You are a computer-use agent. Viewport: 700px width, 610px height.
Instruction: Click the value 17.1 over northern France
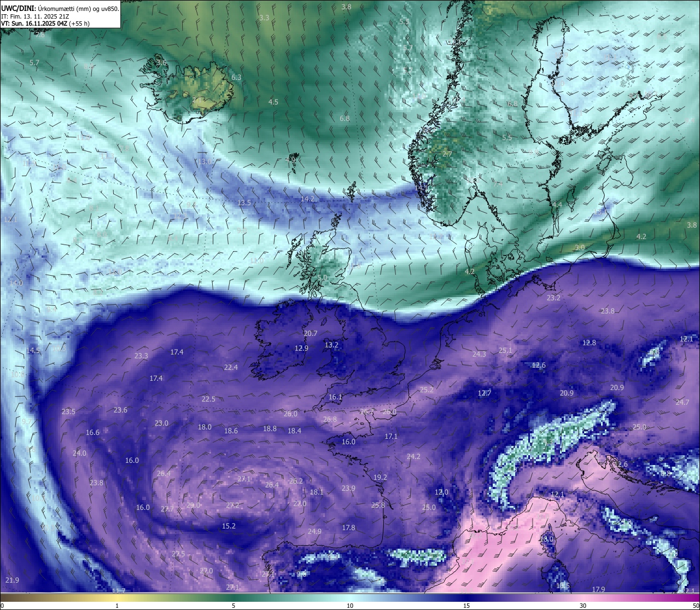tap(391, 436)
